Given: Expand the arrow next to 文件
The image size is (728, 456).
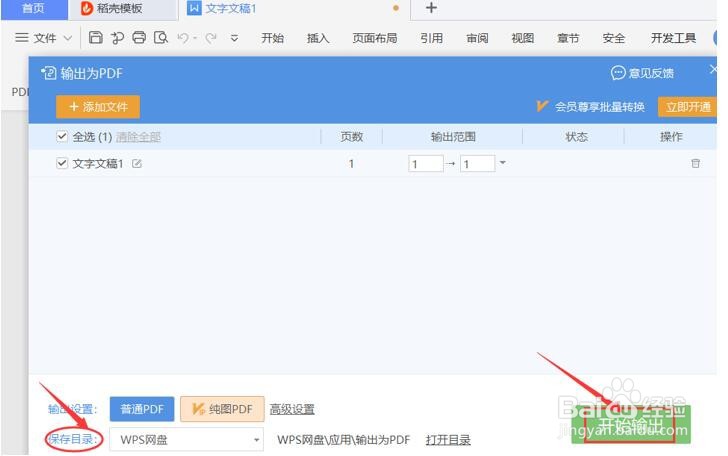Looking at the screenshot, I should 68,38.
